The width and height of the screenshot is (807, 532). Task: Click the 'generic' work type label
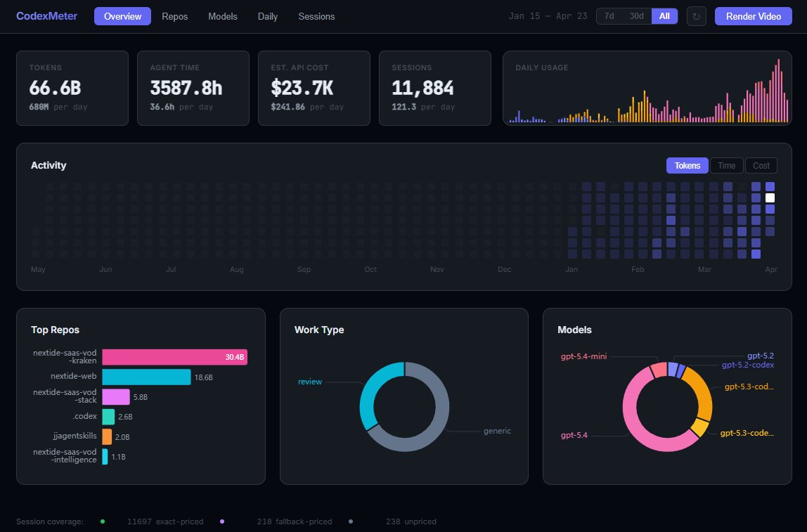497,432
